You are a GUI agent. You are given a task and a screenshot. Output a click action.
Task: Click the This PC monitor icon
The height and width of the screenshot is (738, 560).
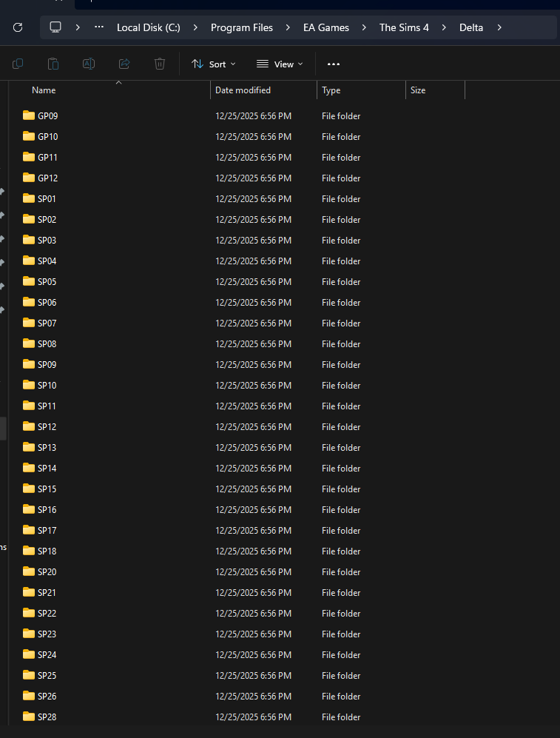coord(55,27)
